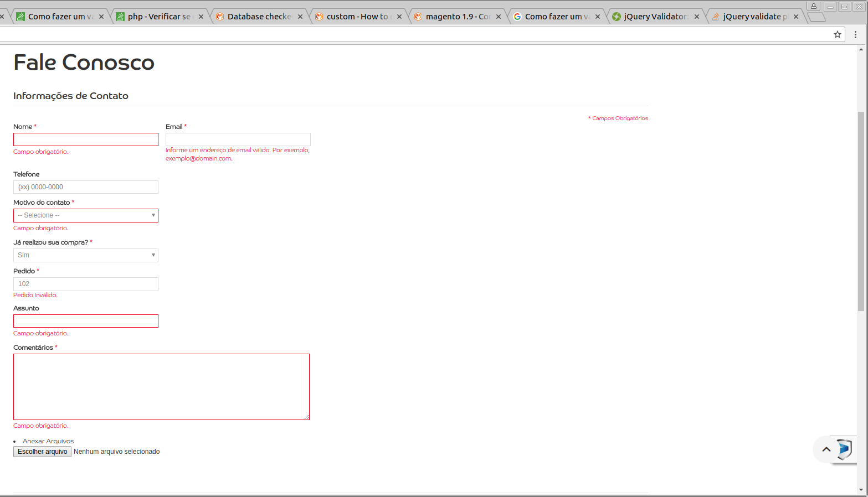Image resolution: width=868 pixels, height=497 pixels.
Task: Switch to the 'magento 1.9 - Cor' tab
Action: click(457, 17)
